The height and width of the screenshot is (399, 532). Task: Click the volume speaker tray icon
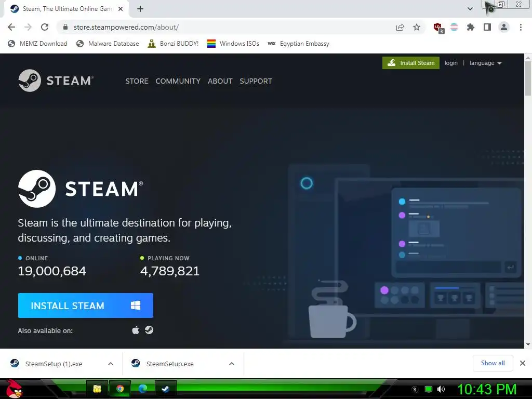(x=441, y=389)
